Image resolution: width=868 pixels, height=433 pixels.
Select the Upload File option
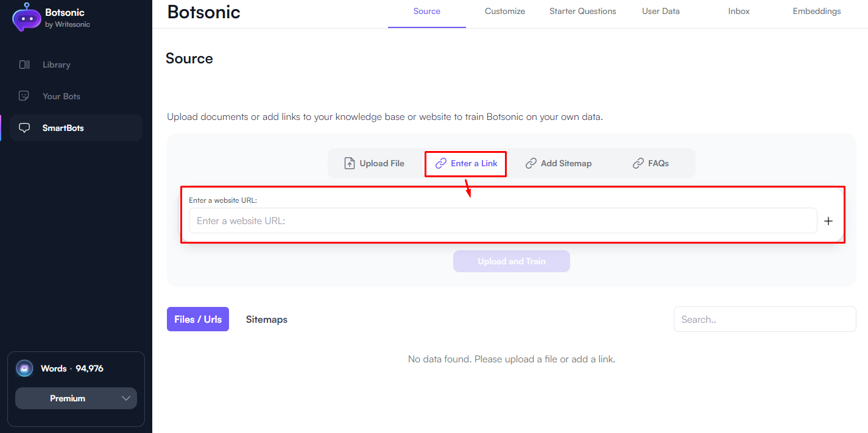click(x=375, y=163)
